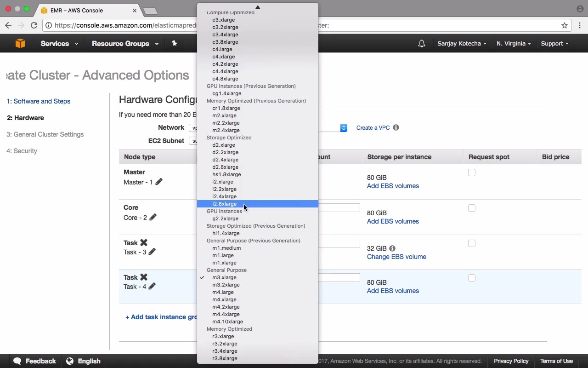Choose hs1.8xlarge instance type

pyautogui.click(x=258, y=174)
